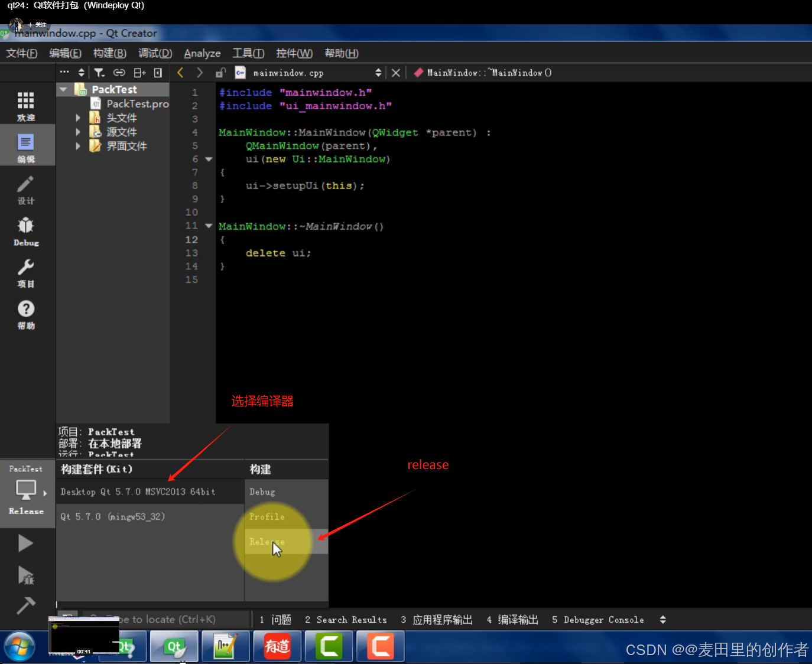Open the 编辑(E) menu
Viewport: 812px width, 664px height.
pos(66,53)
